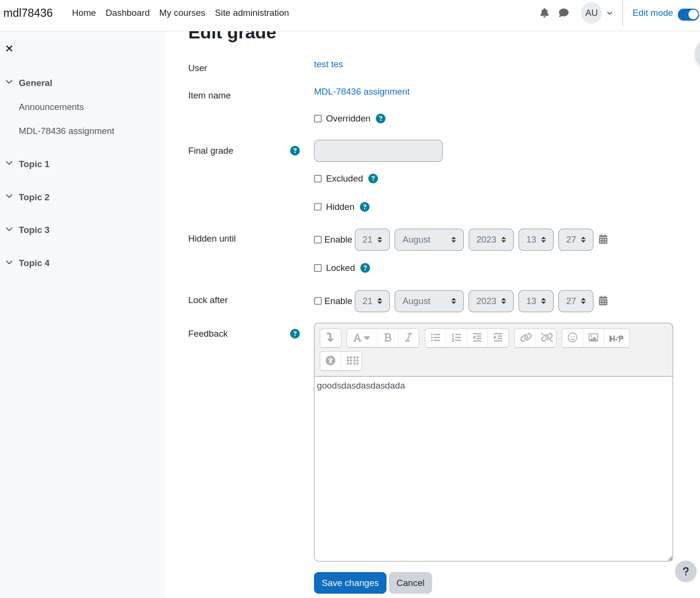Open Hidden until day dropdown

(372, 240)
